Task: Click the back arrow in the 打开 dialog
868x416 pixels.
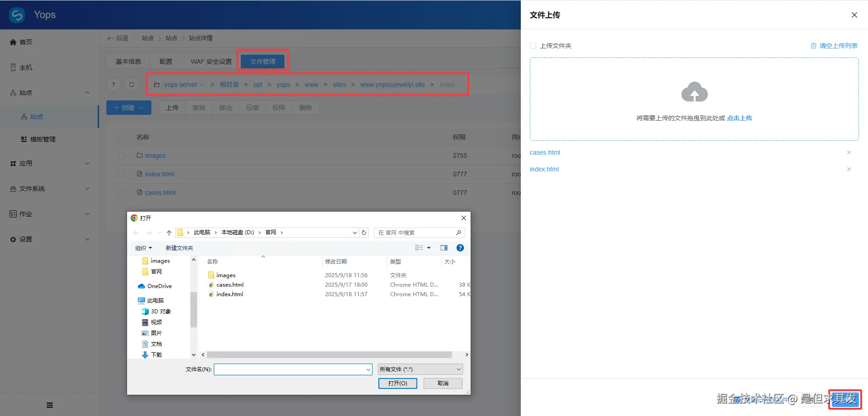Action: (136, 233)
